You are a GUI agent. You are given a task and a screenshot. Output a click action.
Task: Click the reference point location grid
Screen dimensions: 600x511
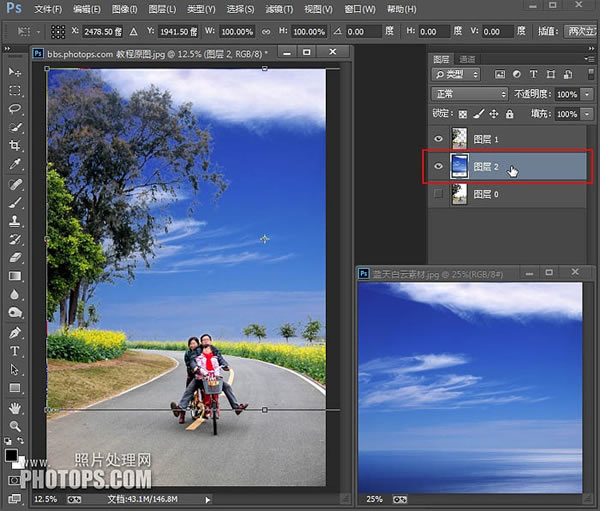(58, 32)
